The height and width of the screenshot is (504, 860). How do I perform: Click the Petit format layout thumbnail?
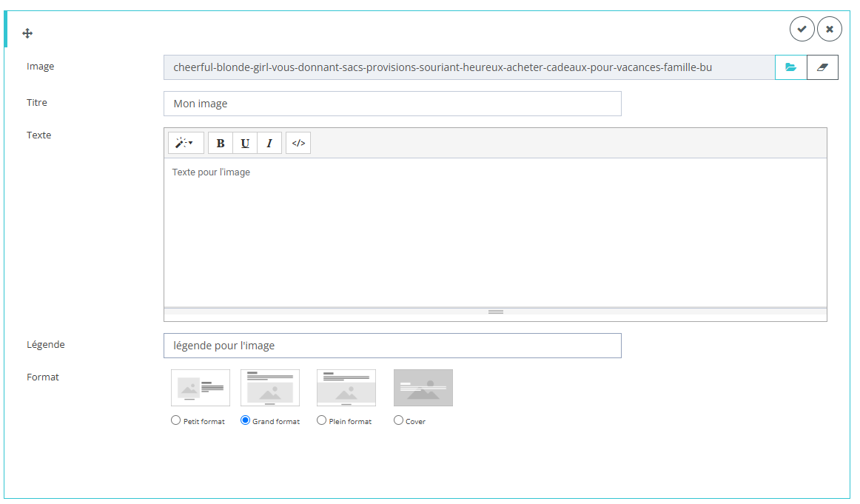pos(200,388)
